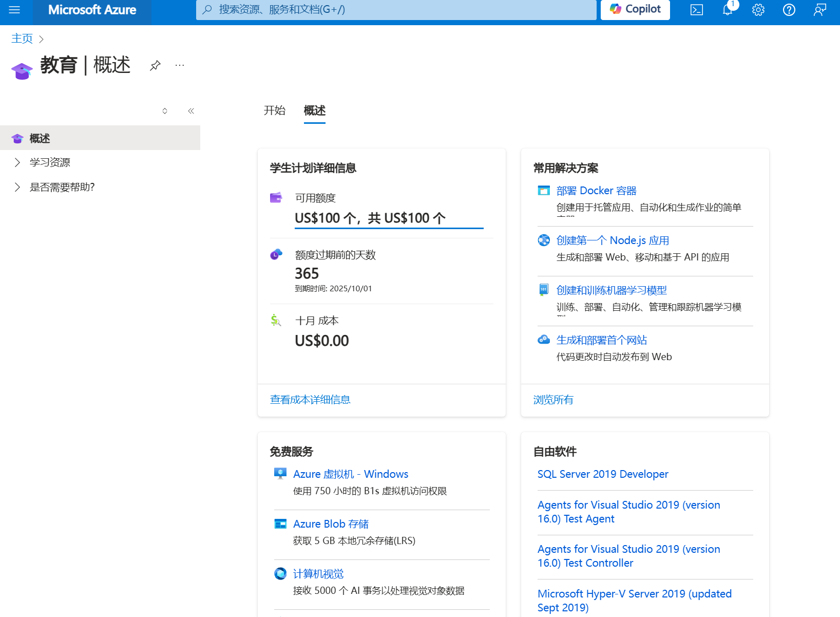Click the 十月 成本 dollar icon
Screen dimensions: 840x617
point(276,320)
